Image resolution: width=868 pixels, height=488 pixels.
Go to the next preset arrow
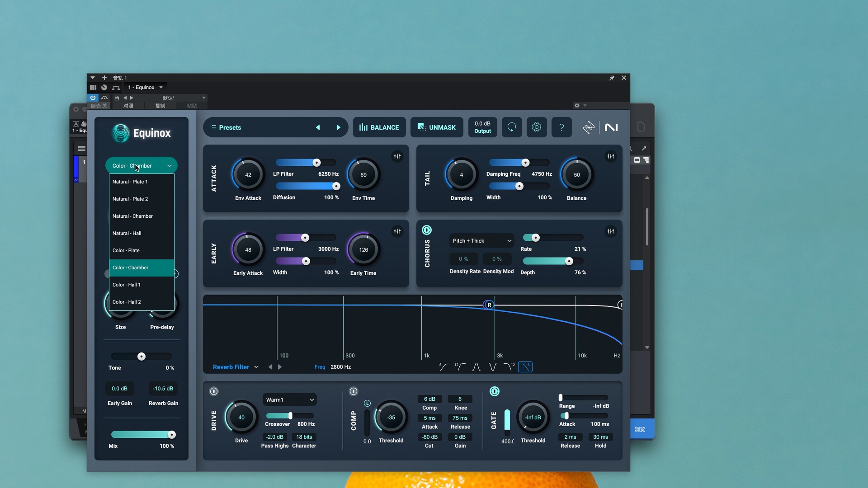coord(338,127)
